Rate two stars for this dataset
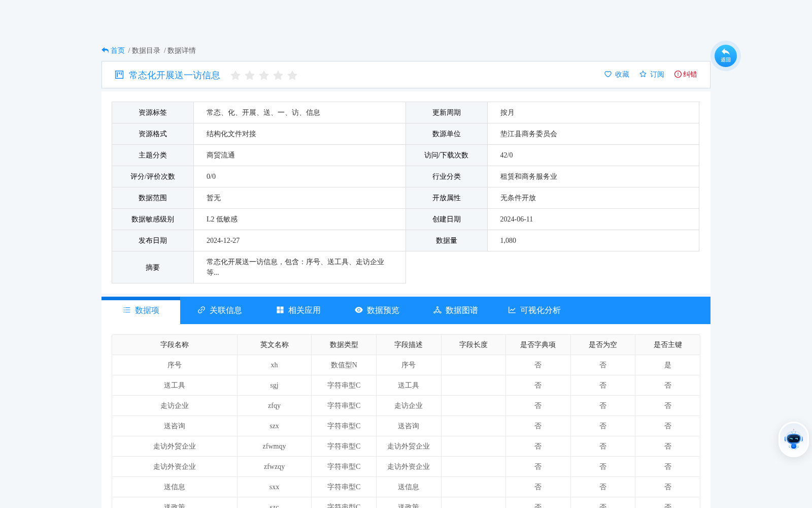Screen dimensions: 812x508 (250, 75)
